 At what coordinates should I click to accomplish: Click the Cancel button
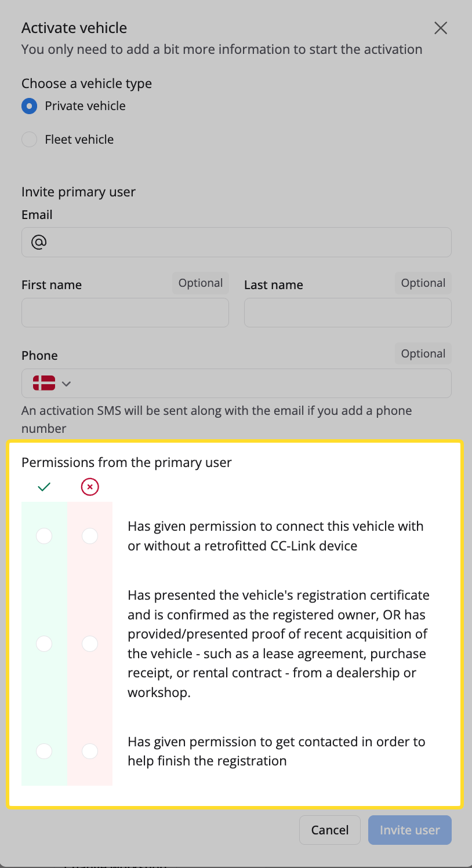[x=330, y=830]
